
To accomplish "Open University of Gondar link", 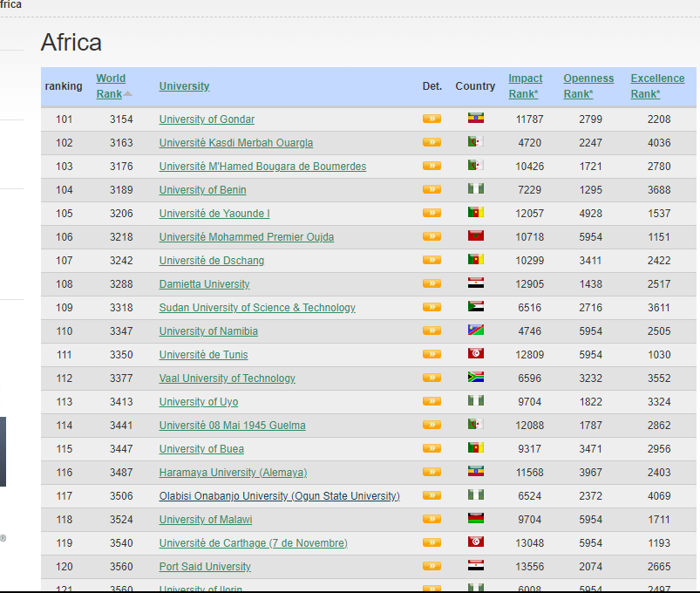I will [207, 119].
